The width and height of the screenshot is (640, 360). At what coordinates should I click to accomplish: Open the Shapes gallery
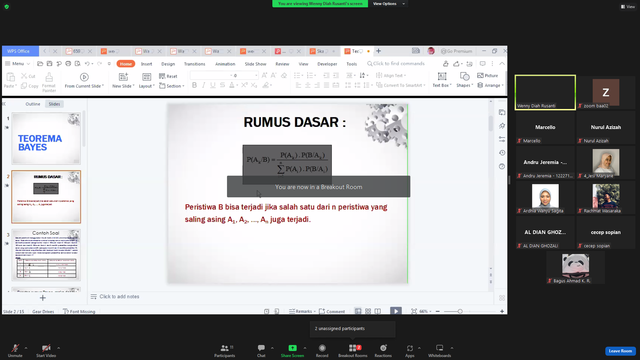click(x=464, y=80)
